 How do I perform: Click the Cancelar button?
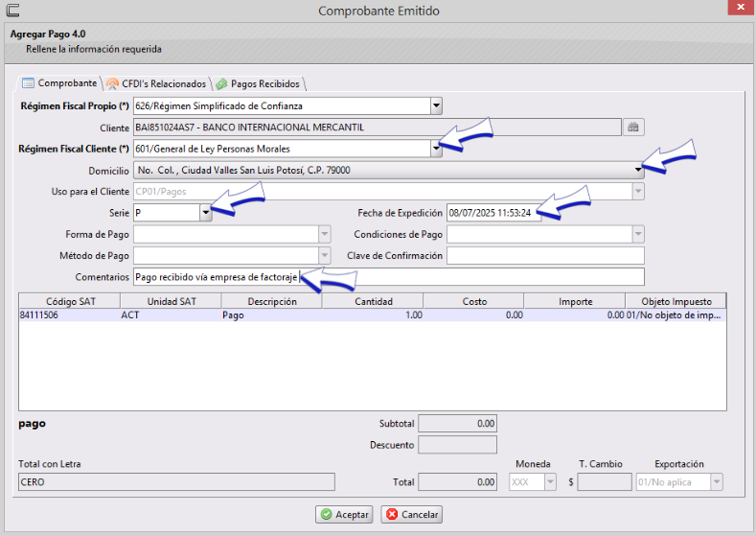tap(411, 514)
